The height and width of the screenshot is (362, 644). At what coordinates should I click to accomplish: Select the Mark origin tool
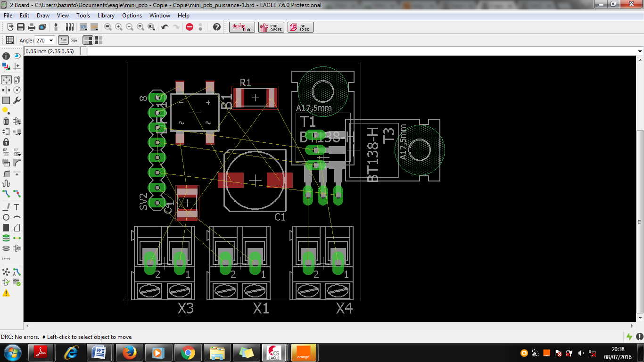pos(17,66)
